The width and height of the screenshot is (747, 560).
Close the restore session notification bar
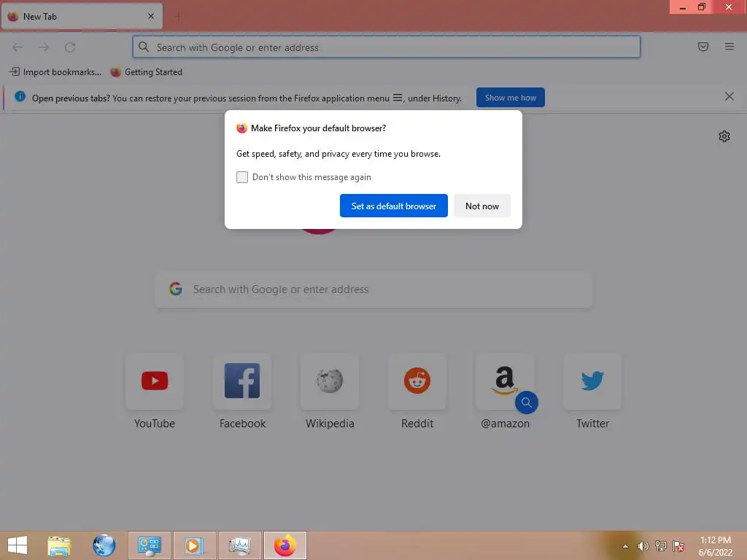[x=729, y=97]
